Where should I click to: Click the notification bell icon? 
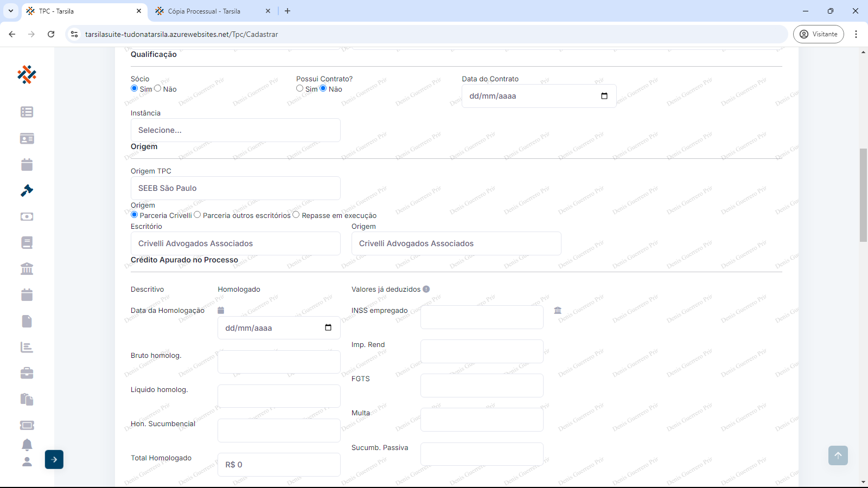(27, 445)
